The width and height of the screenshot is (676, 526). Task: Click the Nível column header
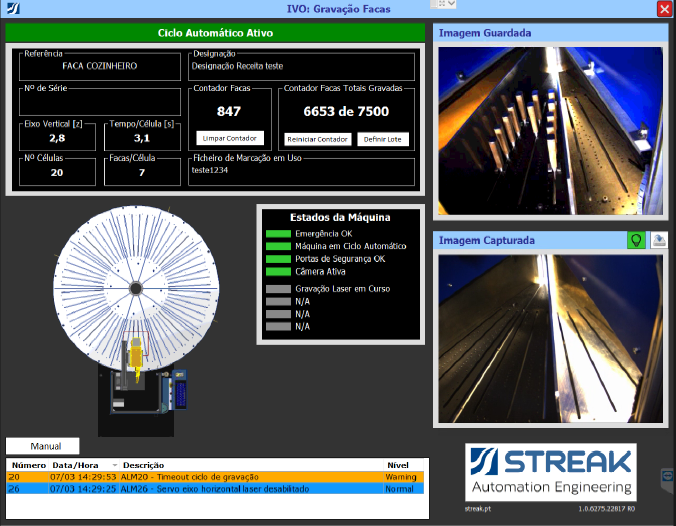tap(398, 465)
